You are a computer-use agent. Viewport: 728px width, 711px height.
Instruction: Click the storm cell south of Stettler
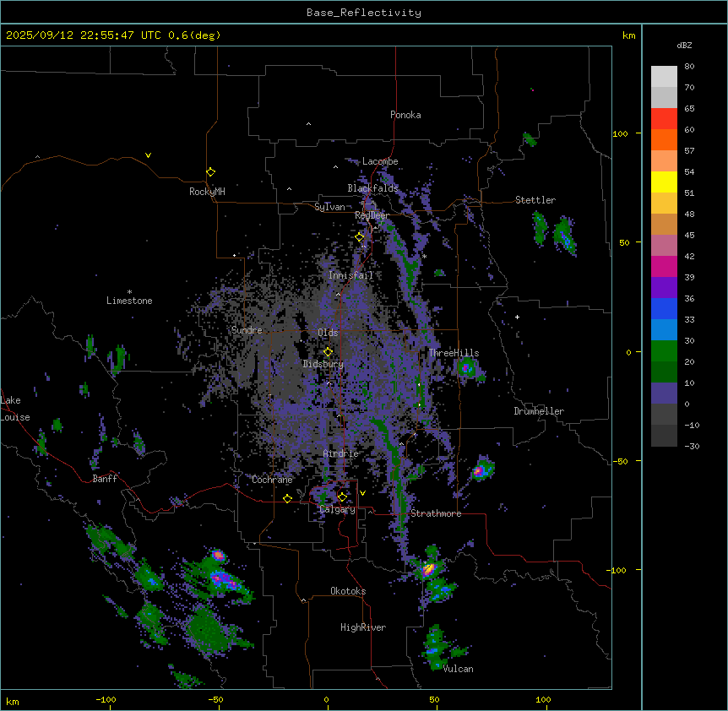[565, 237]
